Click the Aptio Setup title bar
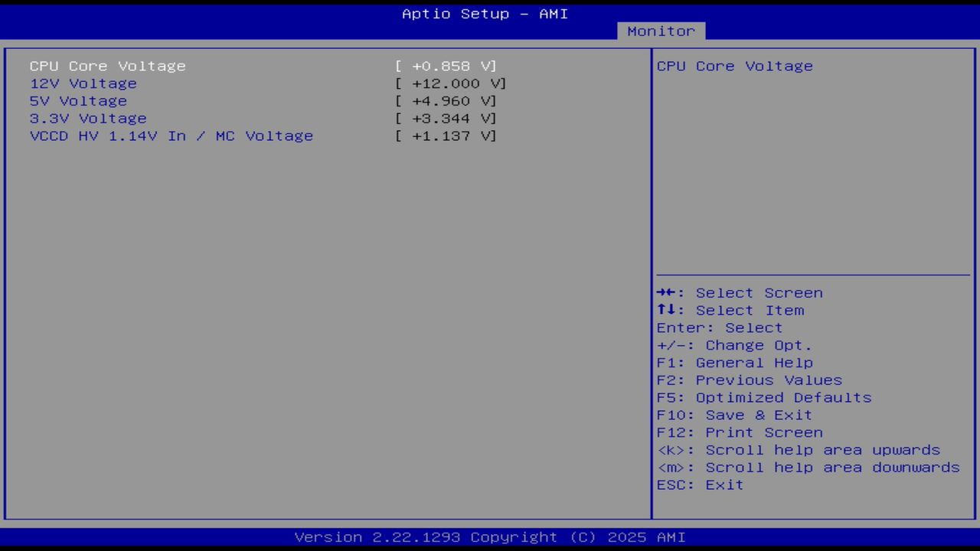Viewport: 980px width, 551px height. (484, 13)
